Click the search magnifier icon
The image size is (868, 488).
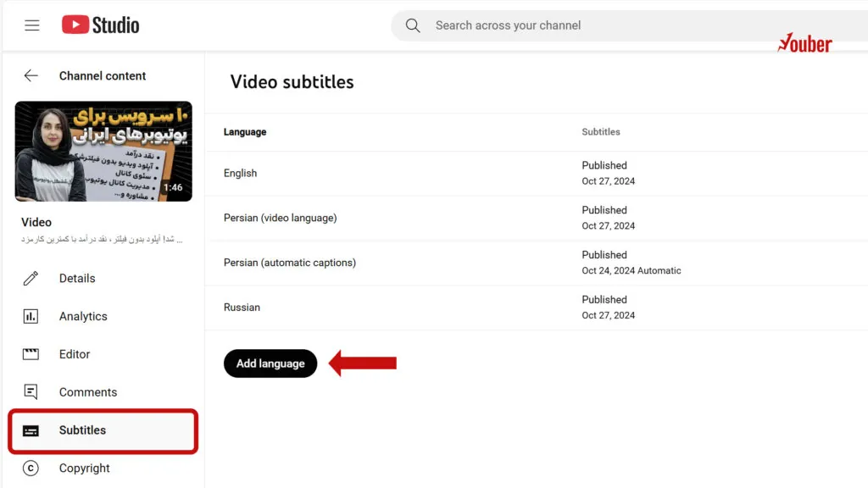tap(413, 25)
